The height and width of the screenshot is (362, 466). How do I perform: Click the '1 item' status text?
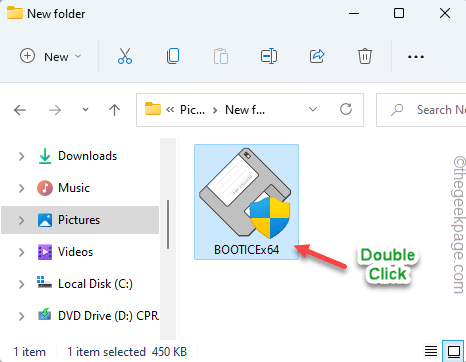click(29, 352)
